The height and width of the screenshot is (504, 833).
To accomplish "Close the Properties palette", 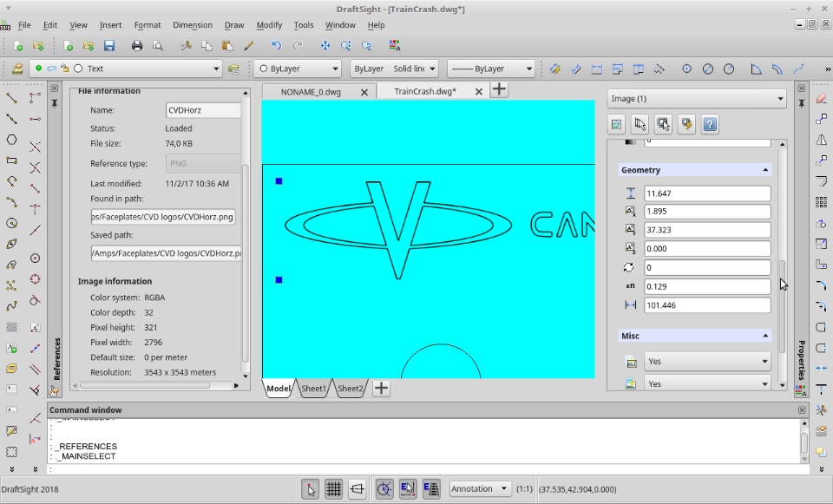I will 802,88.
